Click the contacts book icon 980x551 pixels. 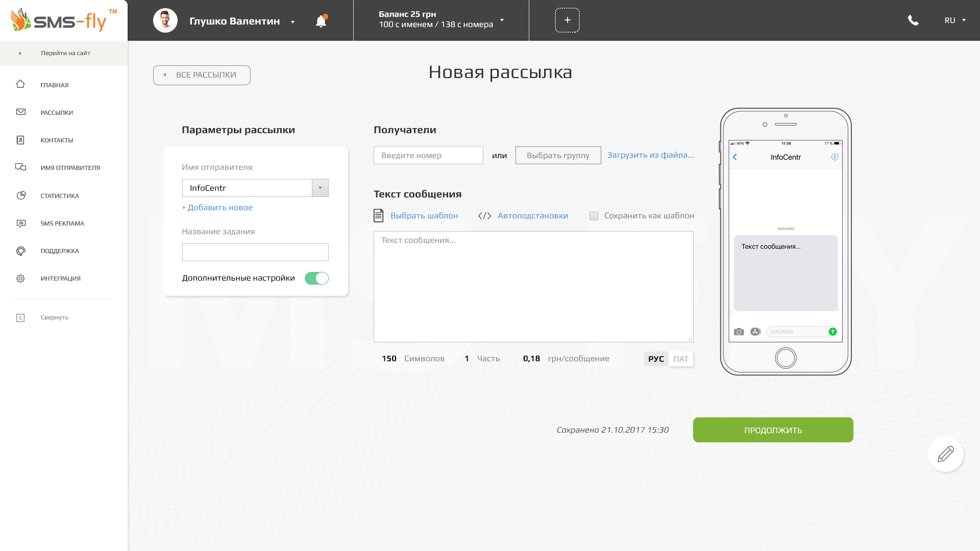click(x=20, y=140)
